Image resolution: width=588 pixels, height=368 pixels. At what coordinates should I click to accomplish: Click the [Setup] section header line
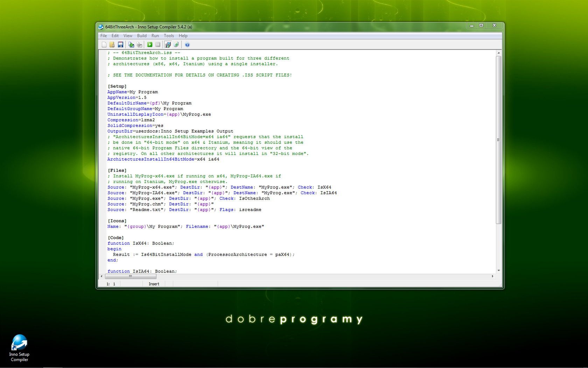point(117,86)
